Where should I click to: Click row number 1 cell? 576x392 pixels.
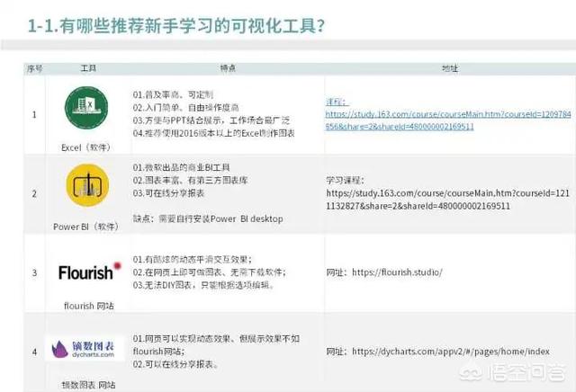click(34, 114)
